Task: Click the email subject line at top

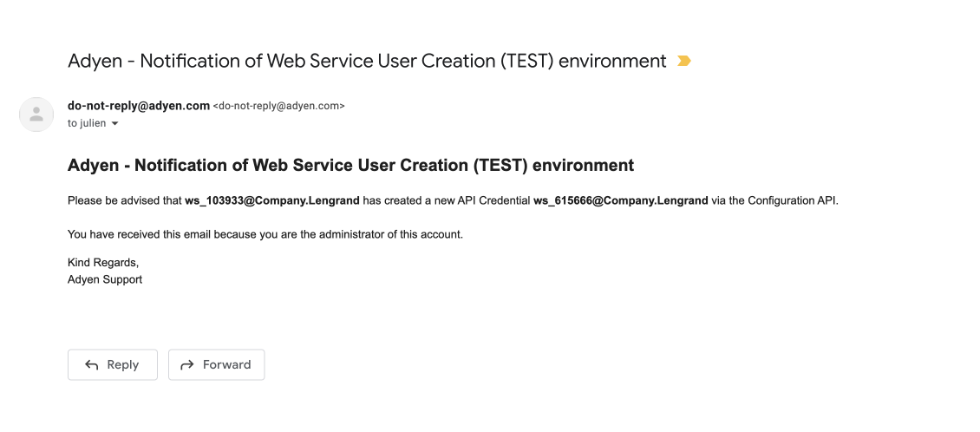Action: (x=367, y=62)
